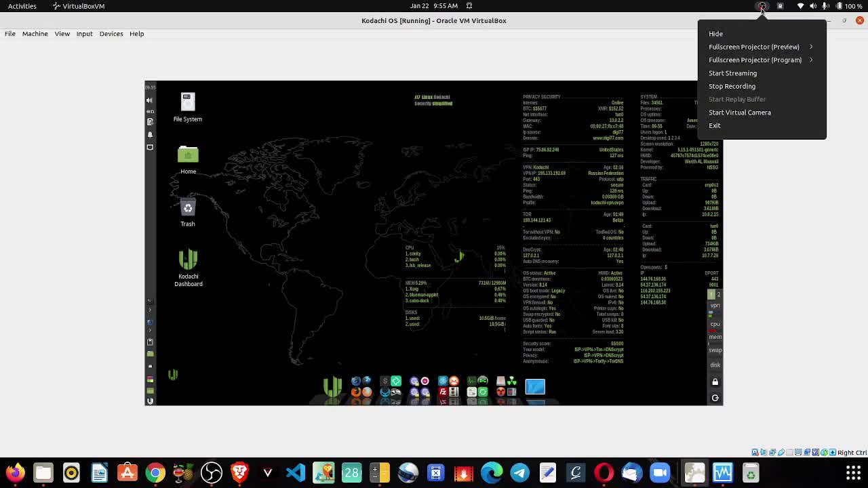The image size is (868, 488).
Task: Click the battery 100% indicator
Action: [848, 6]
